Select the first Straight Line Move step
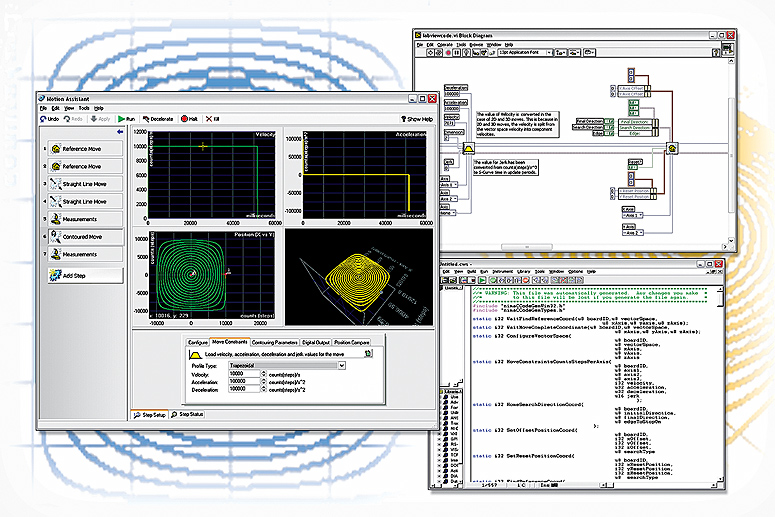The width and height of the screenshot is (775, 517). 87,184
